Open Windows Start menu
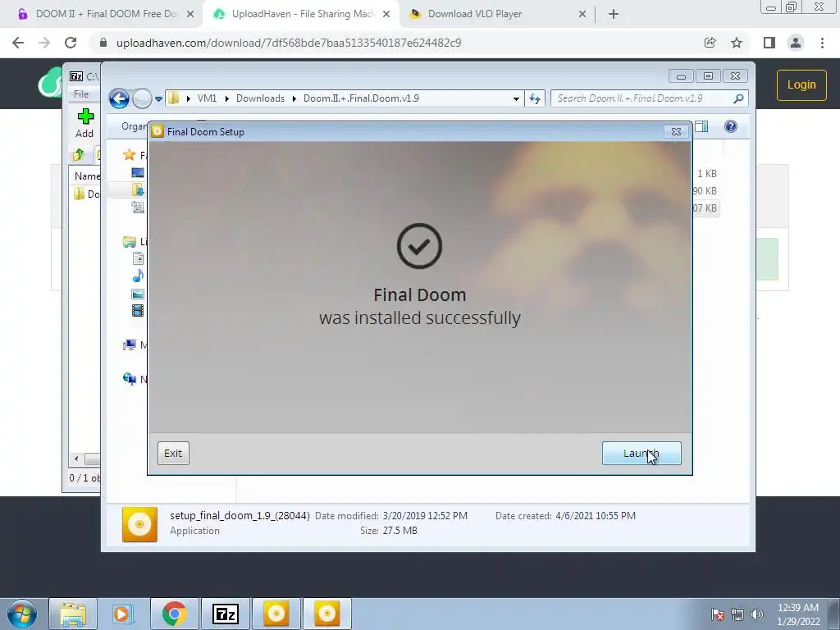The width and height of the screenshot is (840, 630). (x=21, y=614)
